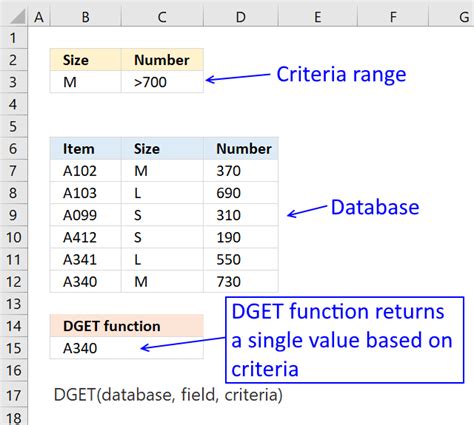Image resolution: width=474 pixels, height=425 pixels.
Task: Select DGET result cell A340 in row 15
Action: tap(127, 348)
